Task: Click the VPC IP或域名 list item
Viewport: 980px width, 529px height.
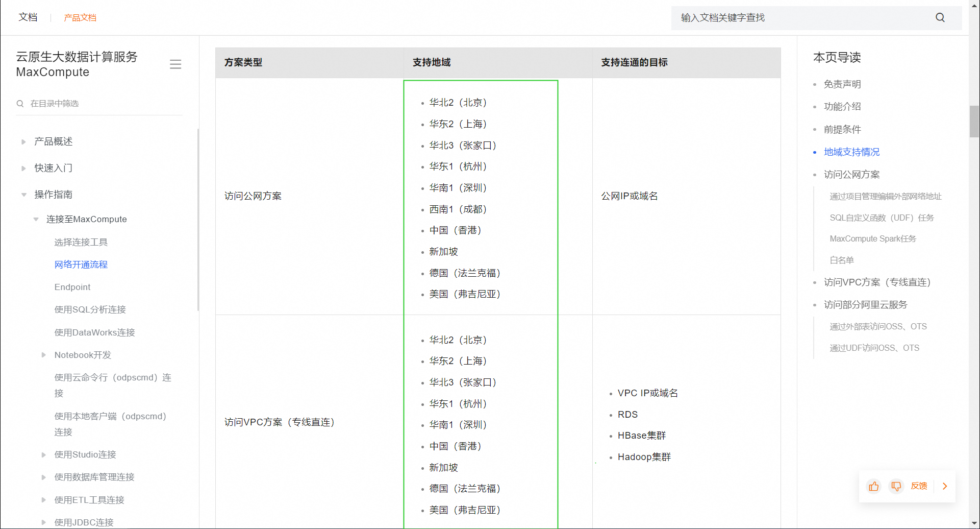Action: pos(648,393)
